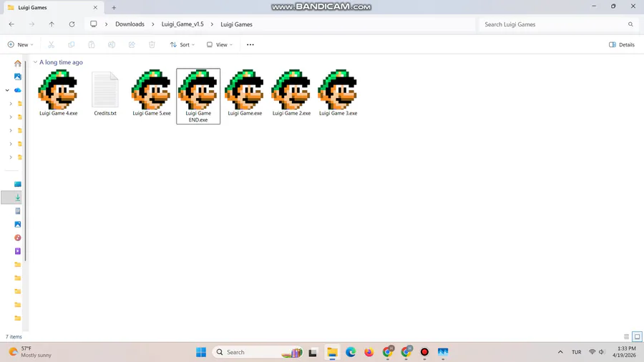Switch to large icons view in status bar

637,336
